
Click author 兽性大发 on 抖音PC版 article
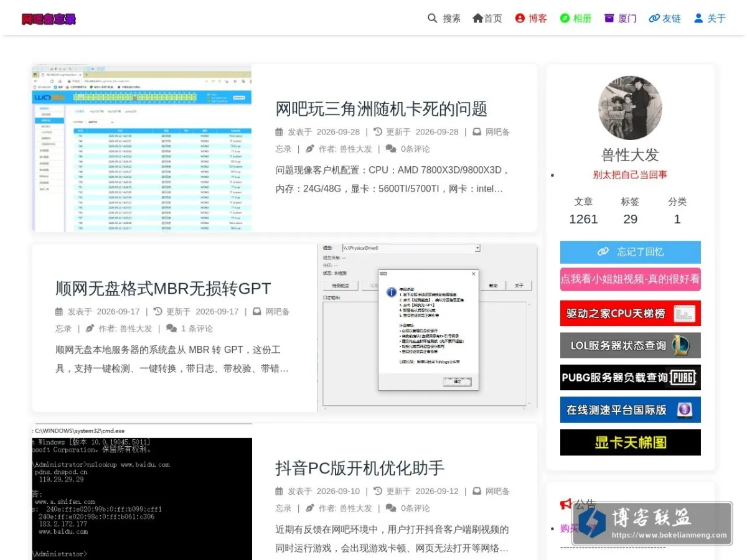(355, 508)
